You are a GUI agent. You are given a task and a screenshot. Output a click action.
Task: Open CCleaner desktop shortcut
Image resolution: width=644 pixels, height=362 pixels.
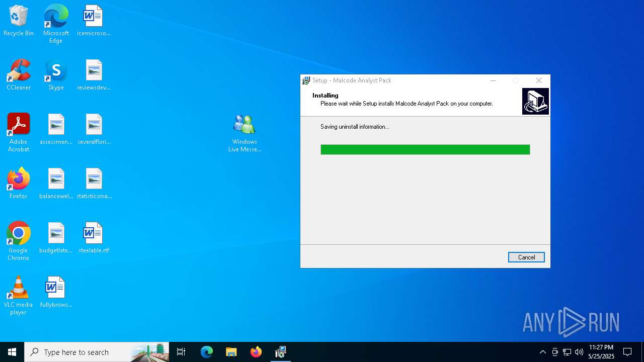(x=19, y=75)
